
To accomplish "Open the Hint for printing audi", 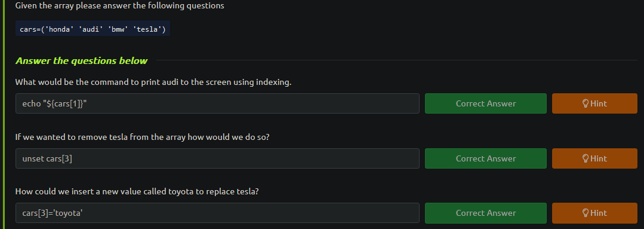I will (594, 103).
